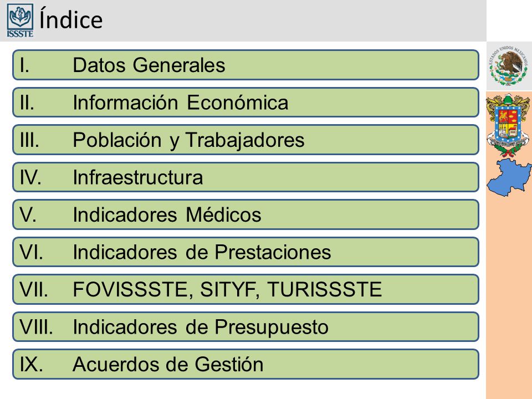Click the ISSSTE logo icon

[x=20, y=20]
